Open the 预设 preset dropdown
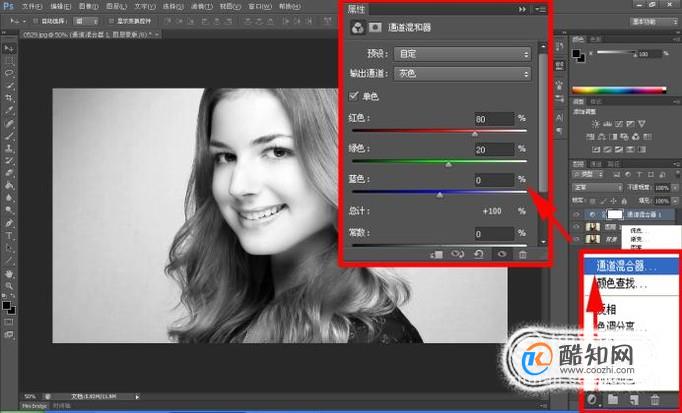 462,54
